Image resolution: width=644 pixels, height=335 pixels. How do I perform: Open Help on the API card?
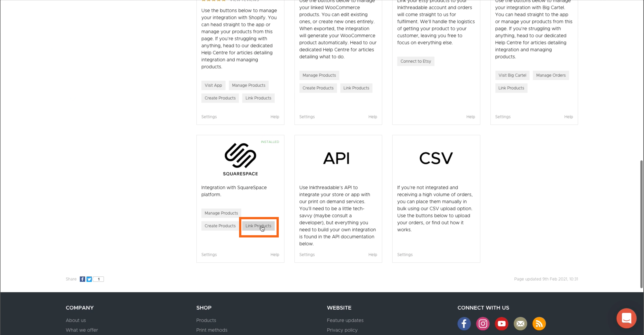(372, 255)
